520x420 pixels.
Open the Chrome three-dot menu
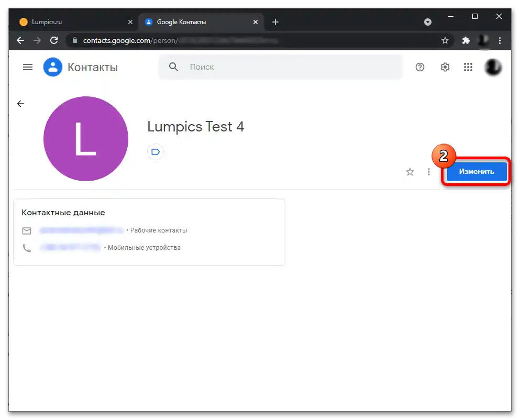(x=500, y=40)
